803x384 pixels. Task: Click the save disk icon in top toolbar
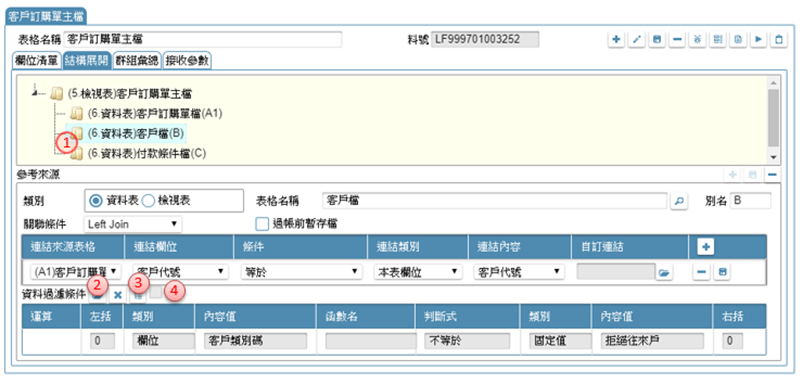coord(657,40)
